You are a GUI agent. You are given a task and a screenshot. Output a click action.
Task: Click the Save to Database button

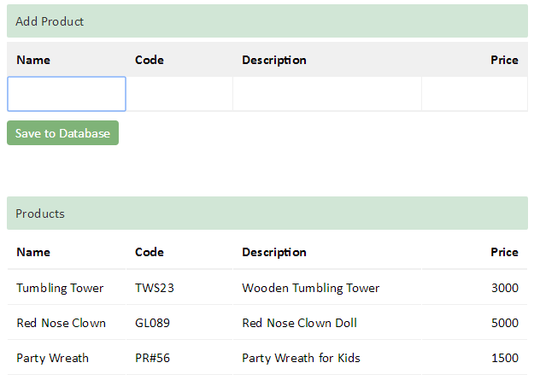click(x=62, y=132)
